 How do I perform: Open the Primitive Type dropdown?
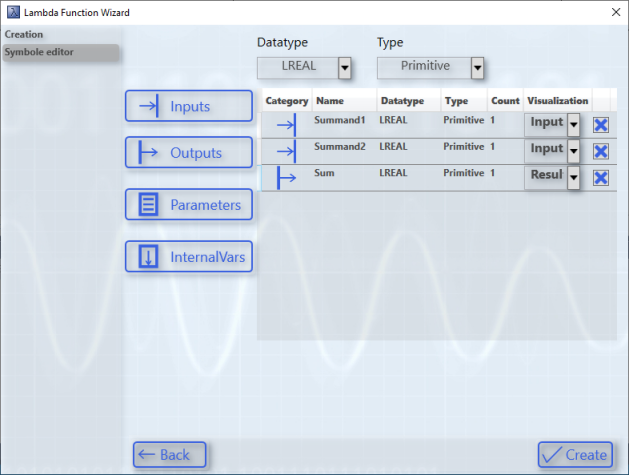pos(477,68)
